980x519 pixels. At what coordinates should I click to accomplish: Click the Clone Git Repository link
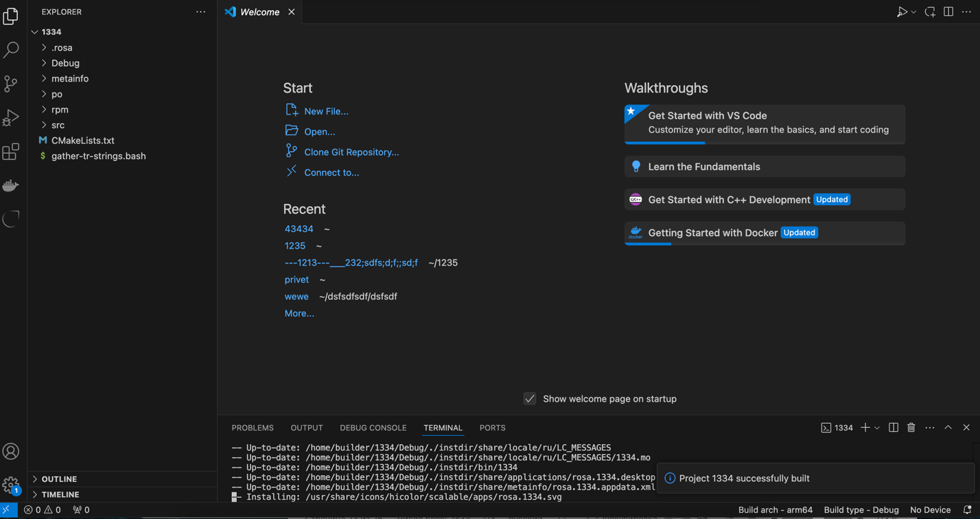(x=351, y=152)
